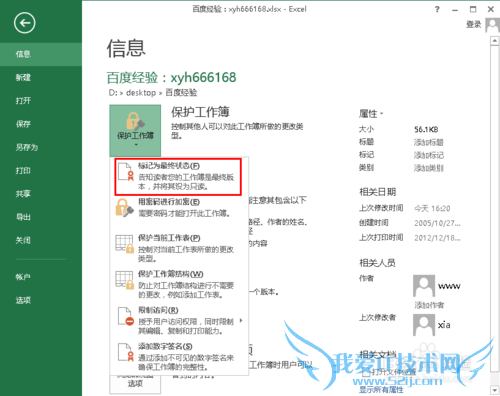500x396 pixels.
Task: Click scrollbar up arrow
Action: point(494,41)
